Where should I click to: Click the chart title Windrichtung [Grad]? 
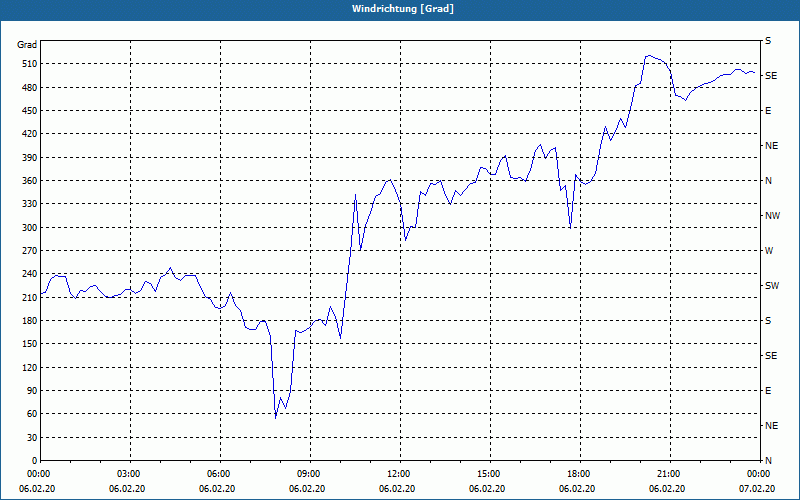point(403,9)
